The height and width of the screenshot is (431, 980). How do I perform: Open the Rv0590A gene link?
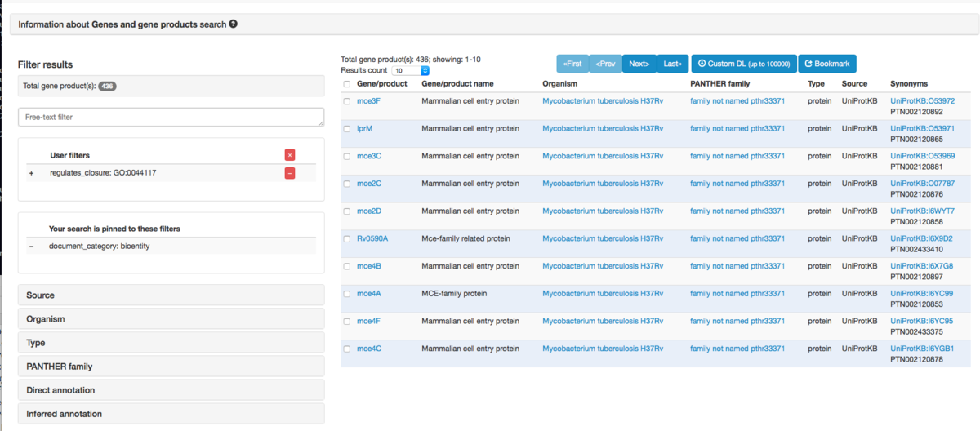pos(372,238)
